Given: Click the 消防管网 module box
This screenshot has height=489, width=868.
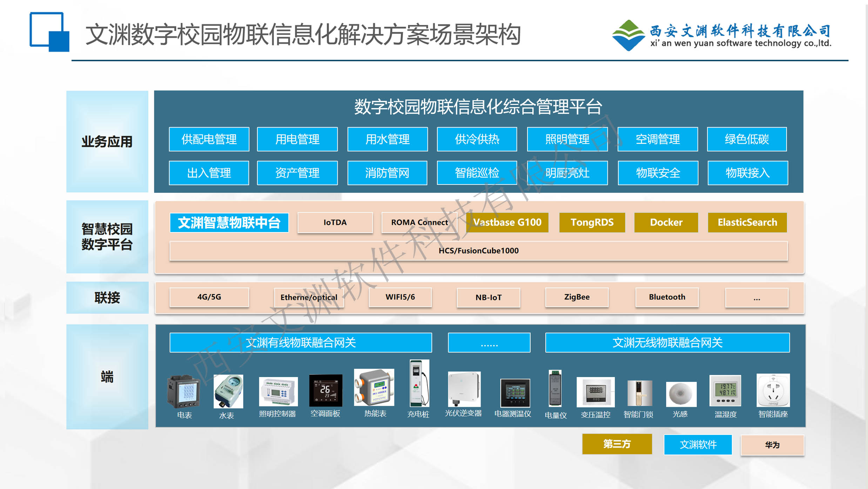Looking at the screenshot, I should pos(387,173).
